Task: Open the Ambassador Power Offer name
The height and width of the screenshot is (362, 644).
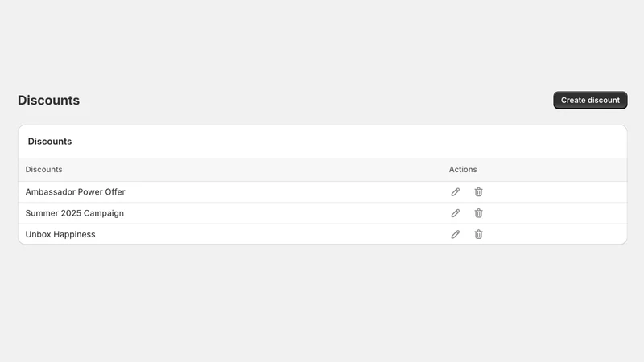Action: [75, 192]
